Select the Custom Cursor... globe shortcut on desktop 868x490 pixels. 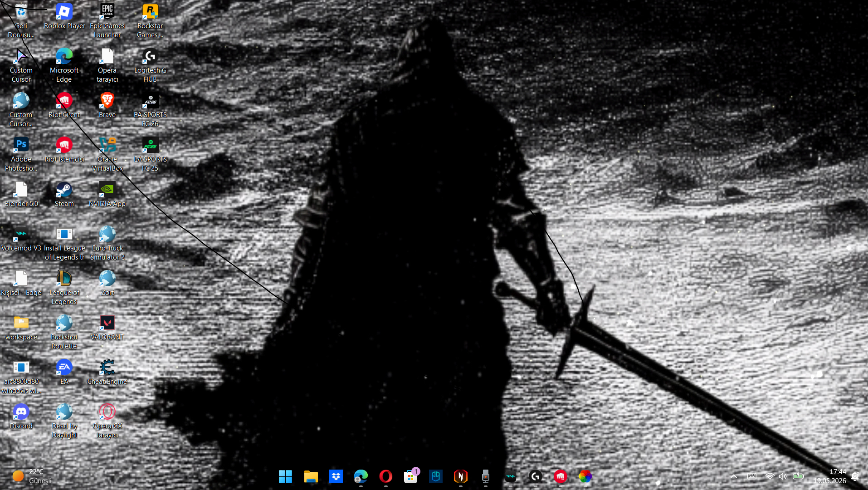click(x=21, y=109)
